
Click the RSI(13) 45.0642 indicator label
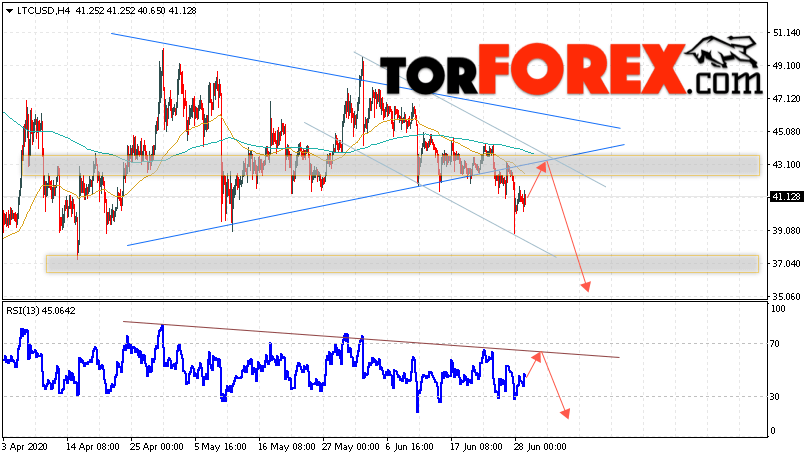41,311
